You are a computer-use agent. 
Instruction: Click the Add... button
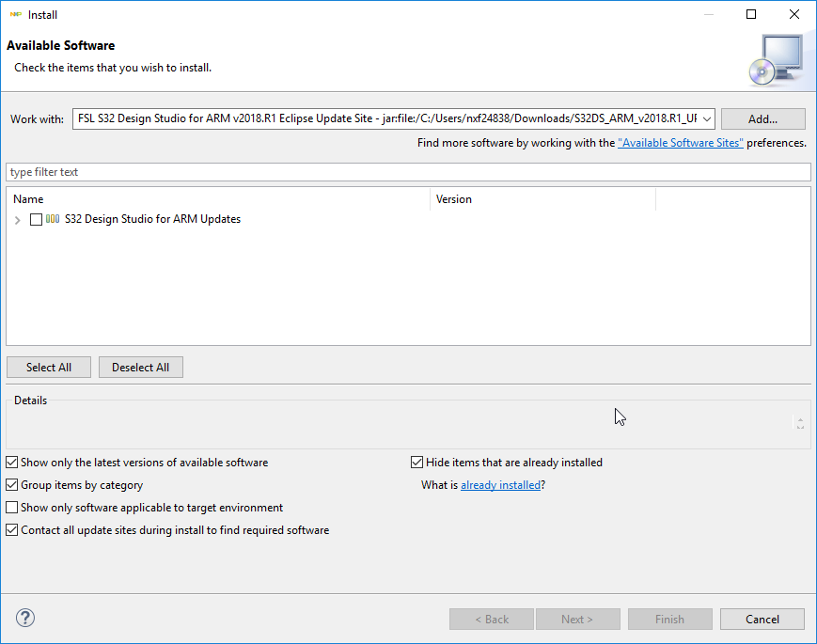coord(762,118)
